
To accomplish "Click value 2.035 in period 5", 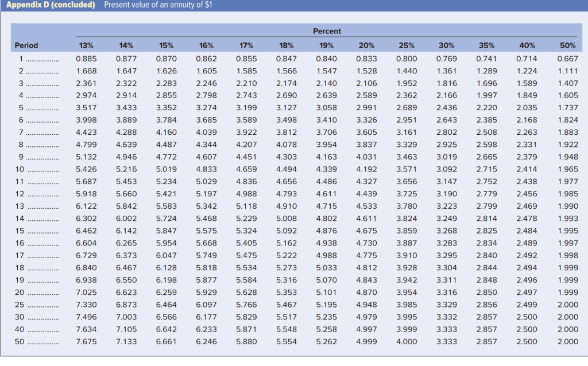I will coord(527,108).
